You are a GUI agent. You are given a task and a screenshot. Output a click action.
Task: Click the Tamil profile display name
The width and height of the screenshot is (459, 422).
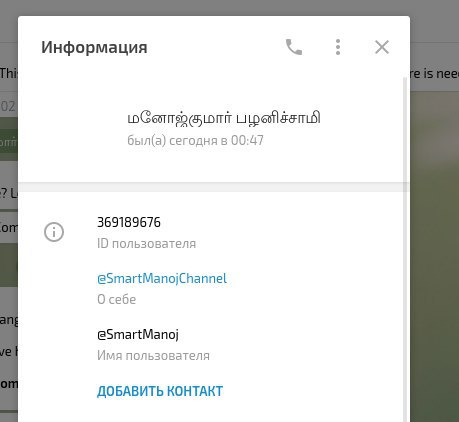224,118
